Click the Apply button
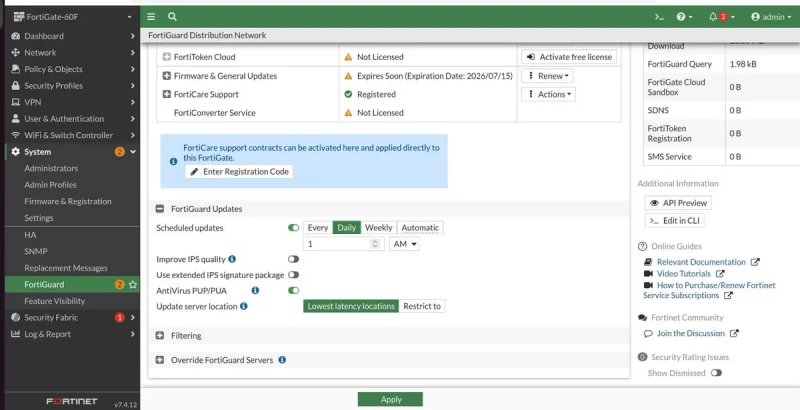Image resolution: width=800 pixels, height=410 pixels. (390, 400)
